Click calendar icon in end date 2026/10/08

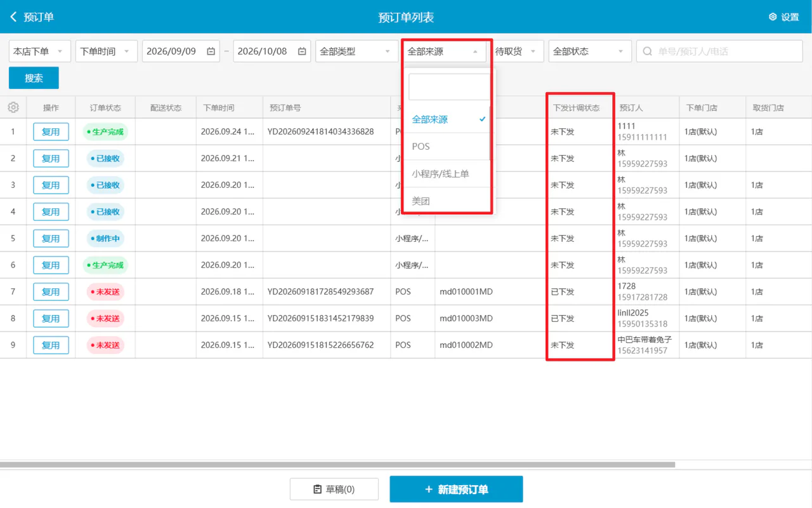pos(302,51)
